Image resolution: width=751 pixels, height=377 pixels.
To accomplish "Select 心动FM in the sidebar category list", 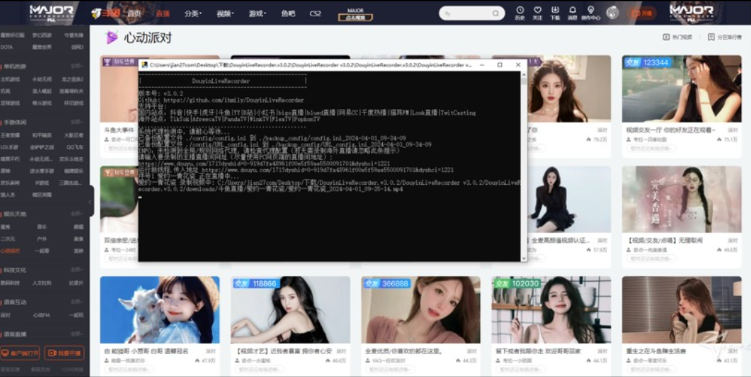I will coord(41,315).
